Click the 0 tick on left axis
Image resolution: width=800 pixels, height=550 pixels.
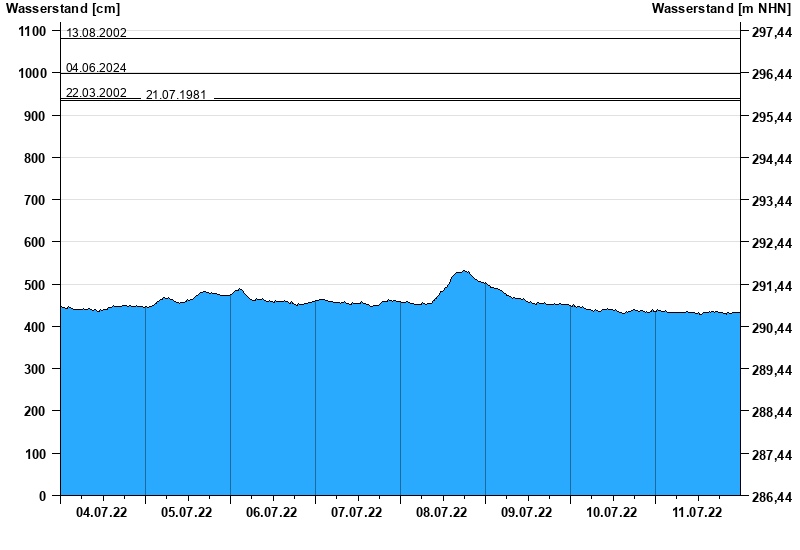[x=42, y=496]
